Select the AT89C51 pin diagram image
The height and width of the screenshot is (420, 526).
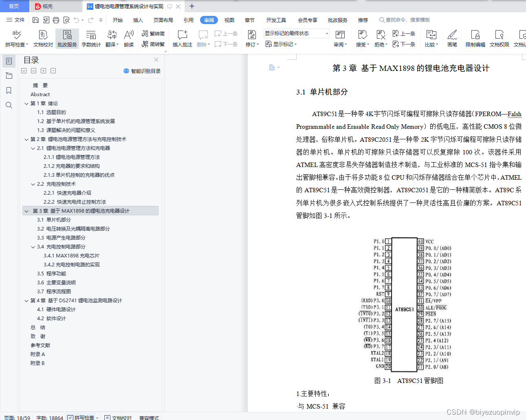click(406, 304)
